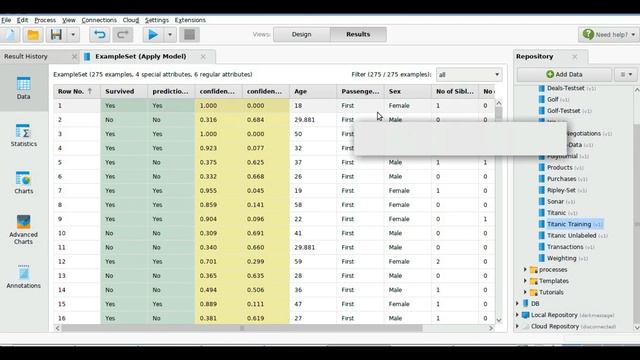Undo the last action
Viewport: 640px width, 360px height.
100,35
